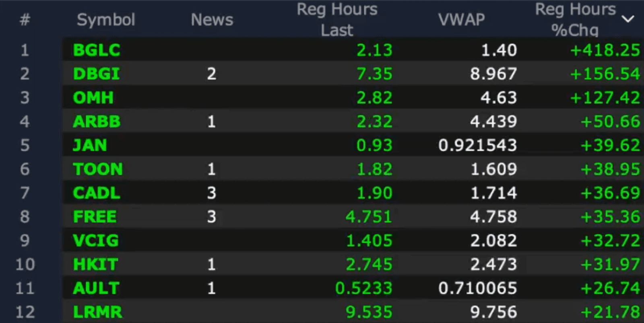Sort by Reg Hours Last column header
Viewport: 644px width, 323px height.
coord(337,20)
